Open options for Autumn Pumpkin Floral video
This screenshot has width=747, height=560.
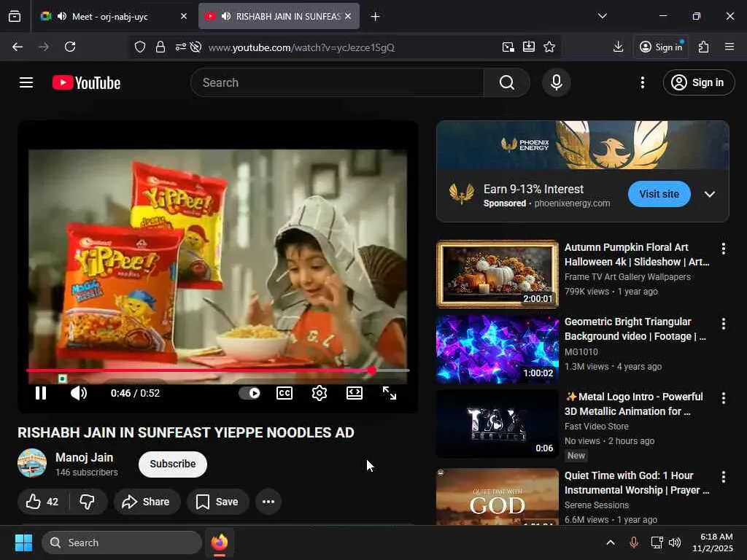point(724,249)
